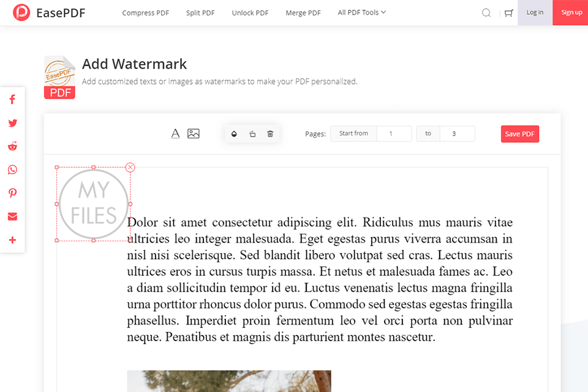The width and height of the screenshot is (588, 392).
Task: Open Split PDF tool
Action: point(200,13)
